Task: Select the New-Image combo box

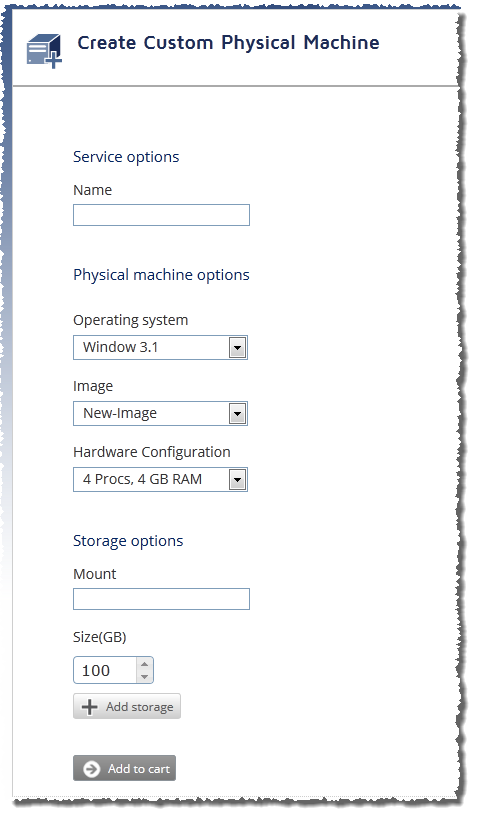Action: coord(160,414)
